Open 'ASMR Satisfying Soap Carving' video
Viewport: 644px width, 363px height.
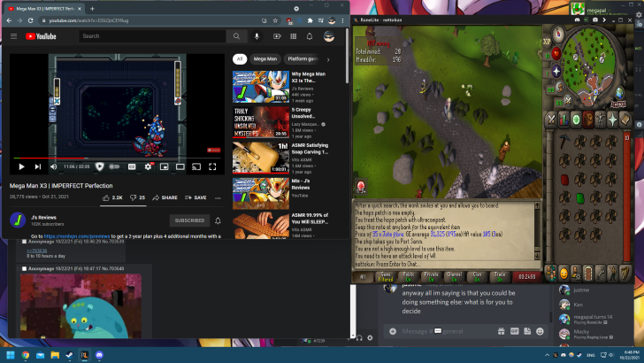[x=261, y=158]
